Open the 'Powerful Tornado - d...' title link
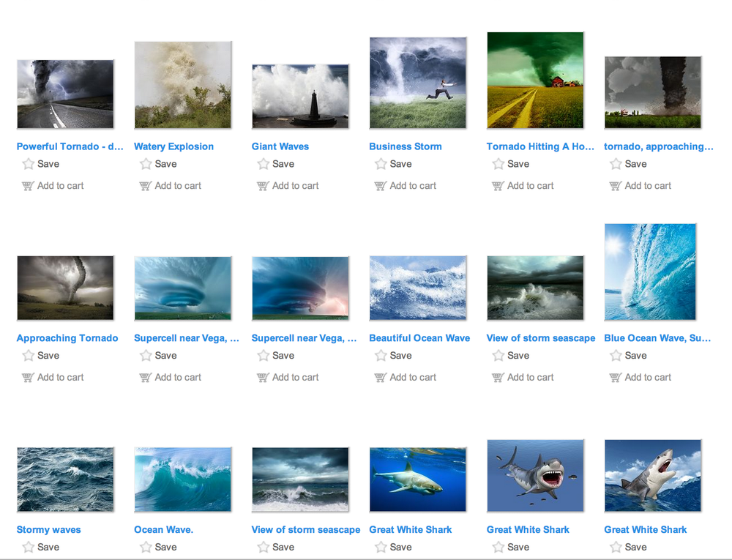This screenshot has height=560, width=732. click(x=70, y=146)
